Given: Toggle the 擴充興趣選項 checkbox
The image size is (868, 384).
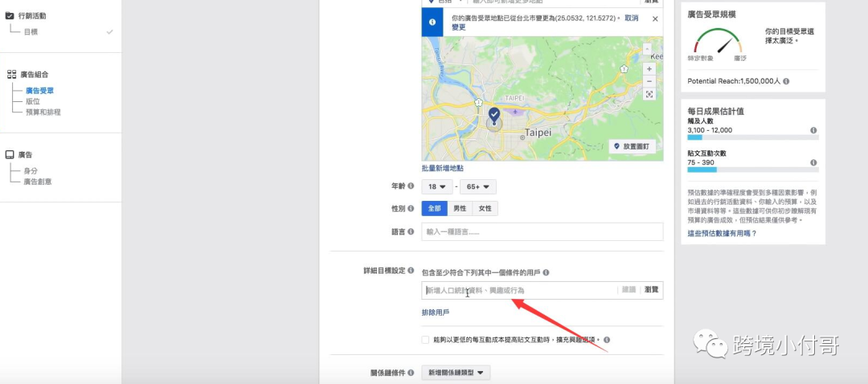Looking at the screenshot, I should point(425,340).
